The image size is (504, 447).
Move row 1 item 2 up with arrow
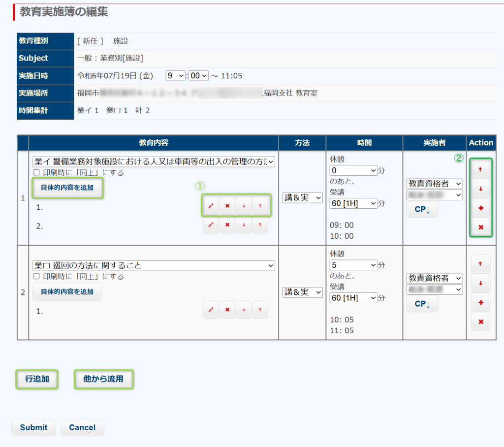coord(260,225)
